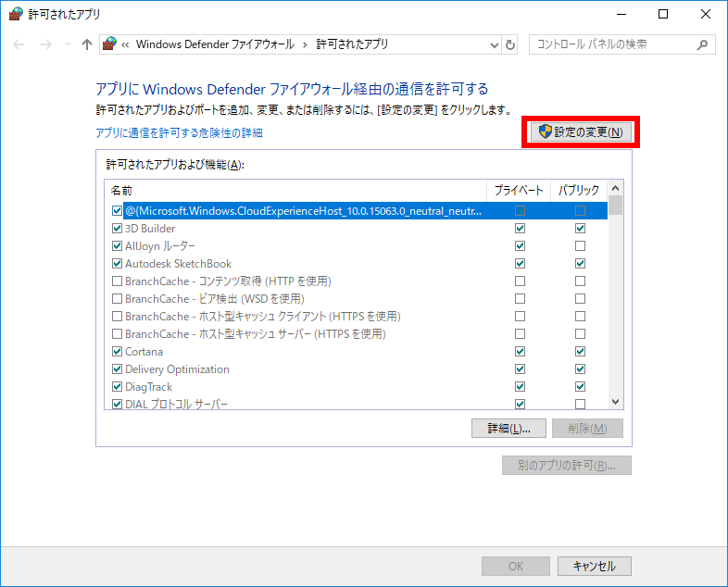Select 許可されたアプリ breadcrumb segment
The height and width of the screenshot is (587, 728).
point(352,44)
